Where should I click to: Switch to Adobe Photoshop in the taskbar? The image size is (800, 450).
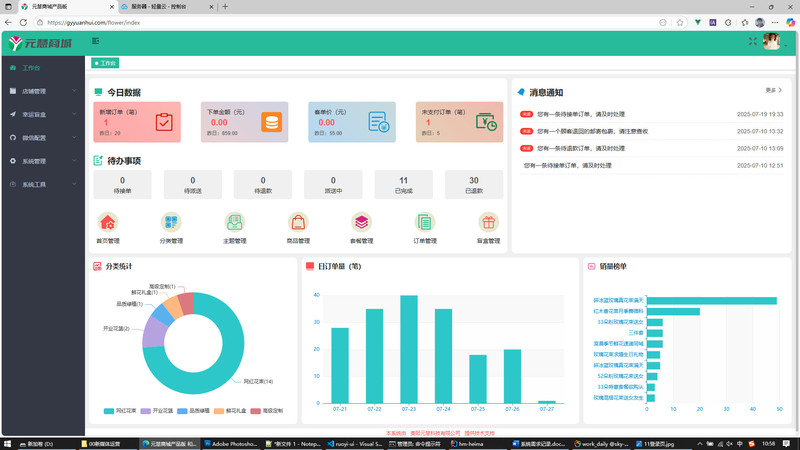(231, 444)
